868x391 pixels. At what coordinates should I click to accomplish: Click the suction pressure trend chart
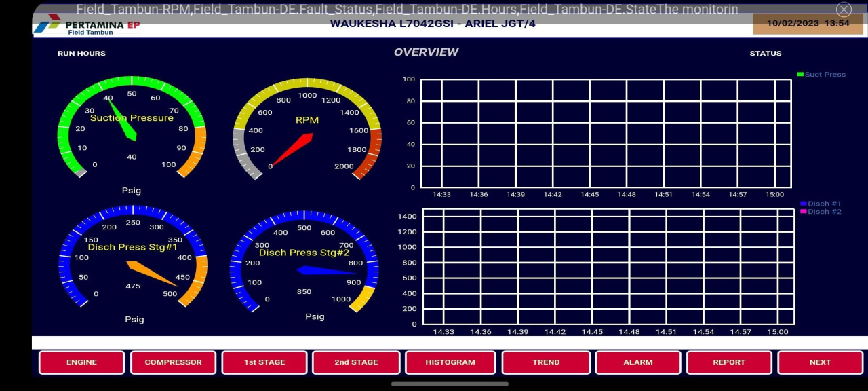tap(606, 133)
